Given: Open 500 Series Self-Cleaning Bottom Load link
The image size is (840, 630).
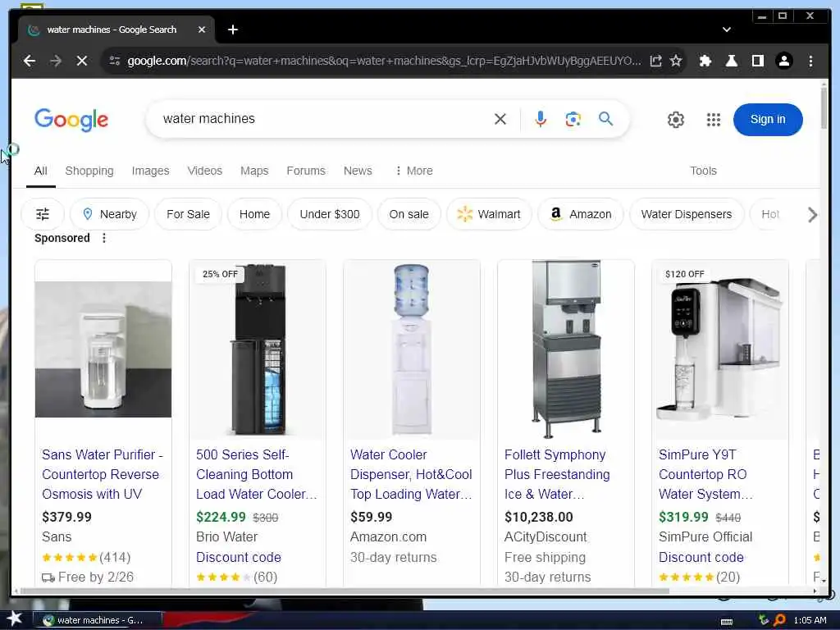Looking at the screenshot, I should click(257, 475).
